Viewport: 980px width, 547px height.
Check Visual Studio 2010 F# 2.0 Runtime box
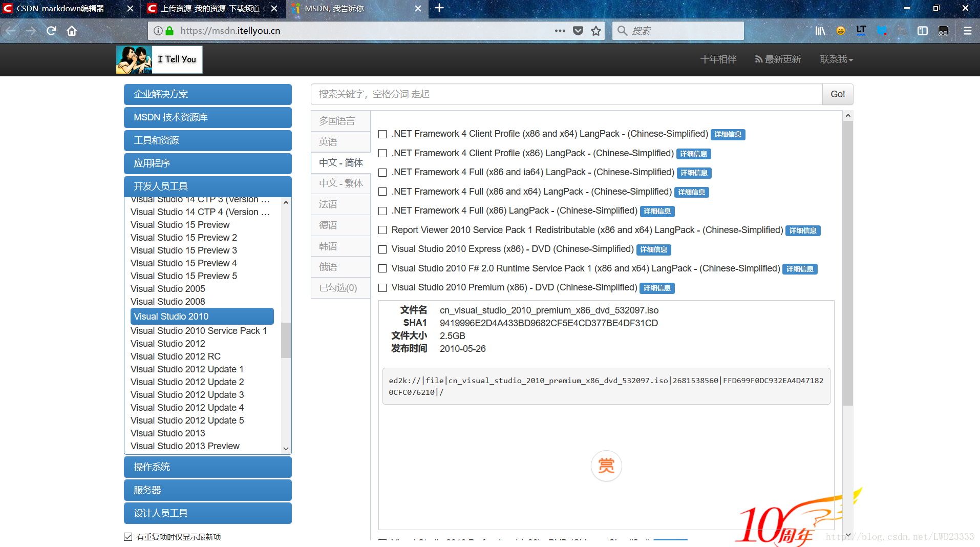382,268
